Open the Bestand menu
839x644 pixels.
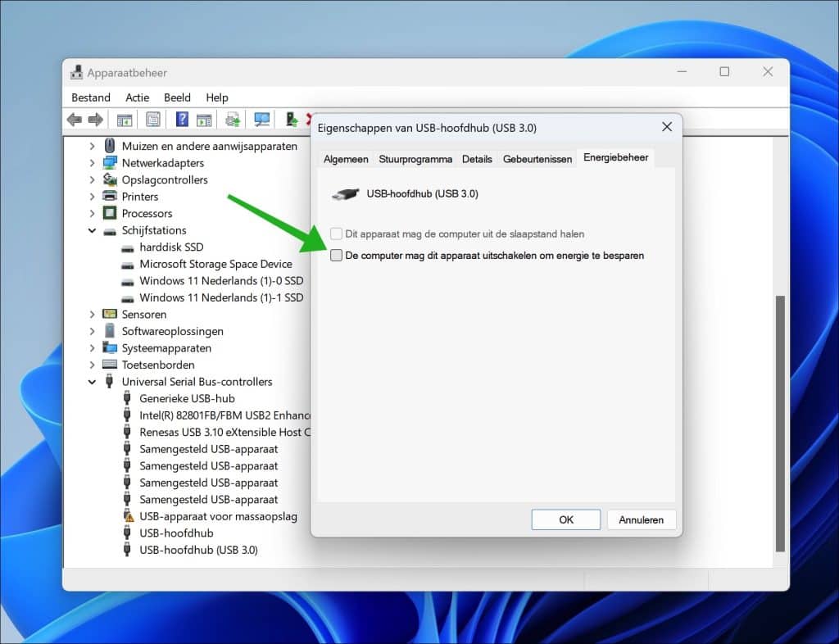pyautogui.click(x=91, y=98)
